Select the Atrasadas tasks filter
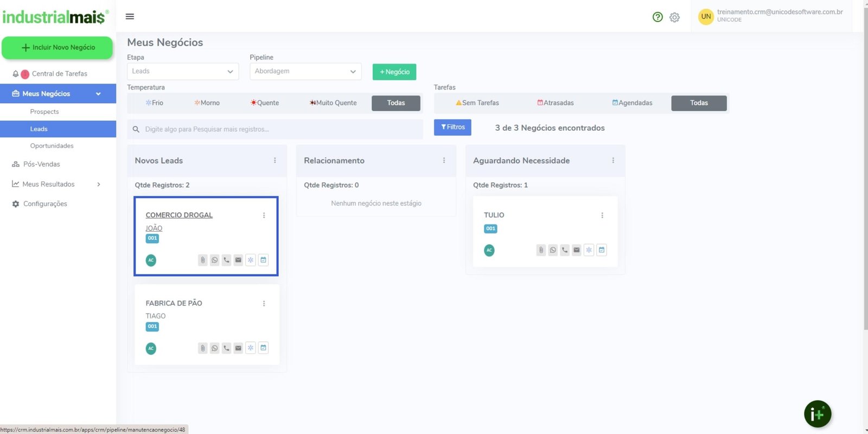868x434 pixels. coord(555,103)
